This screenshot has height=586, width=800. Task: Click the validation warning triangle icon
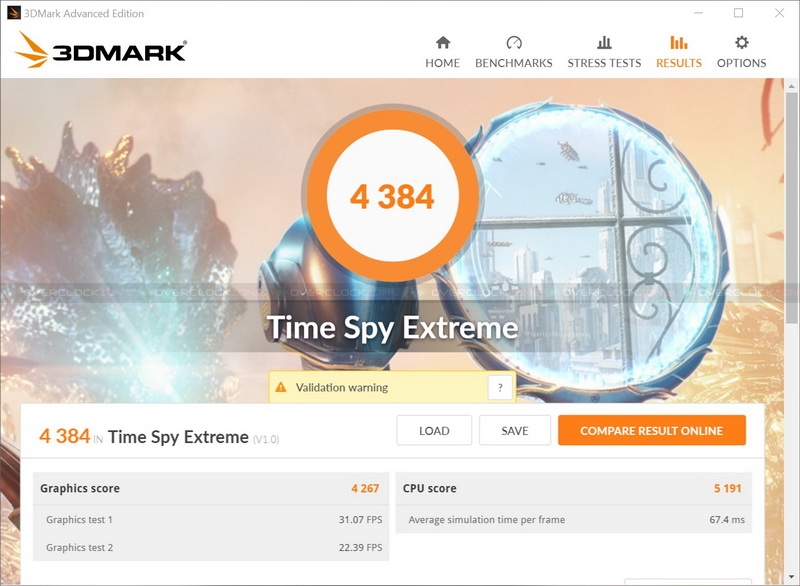(x=281, y=387)
